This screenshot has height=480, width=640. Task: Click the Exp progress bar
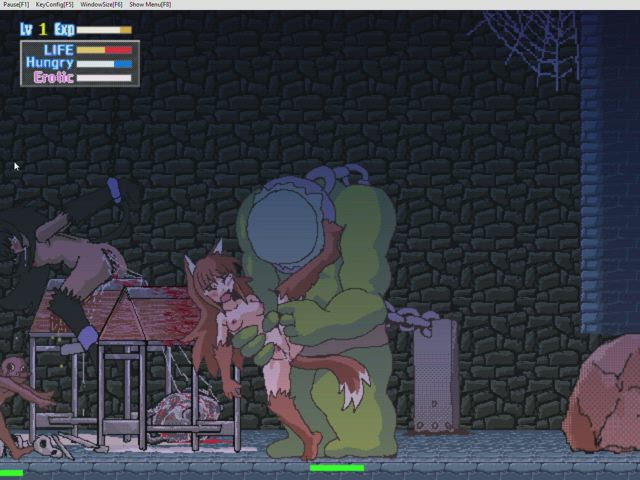[x=104, y=30]
